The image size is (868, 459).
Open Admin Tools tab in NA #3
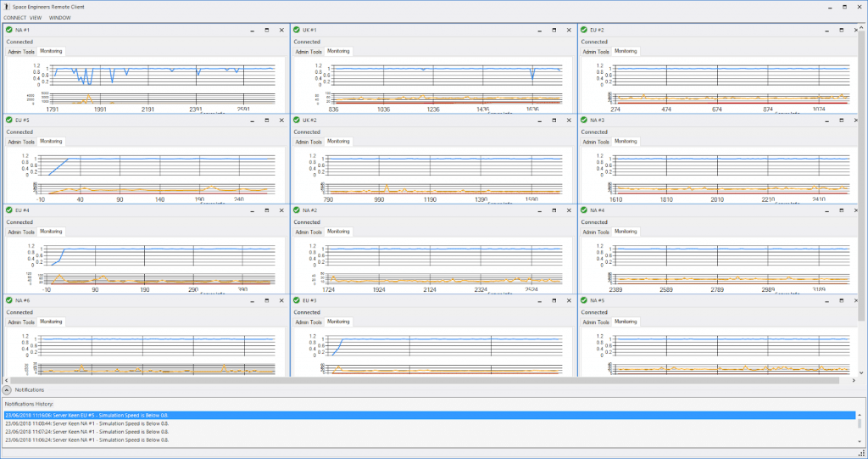(x=596, y=142)
